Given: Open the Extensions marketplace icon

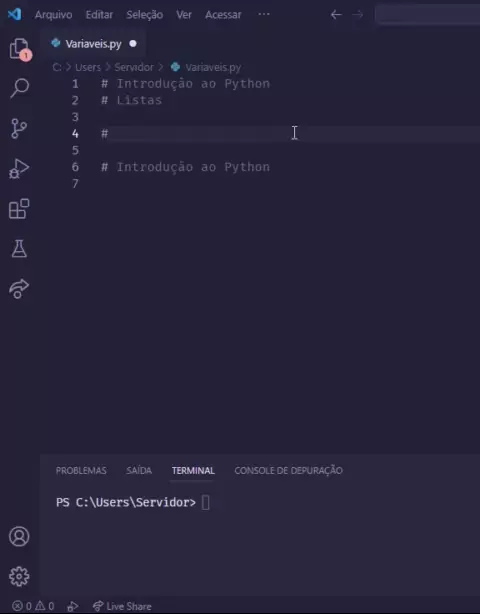Looking at the screenshot, I should 19,209.
